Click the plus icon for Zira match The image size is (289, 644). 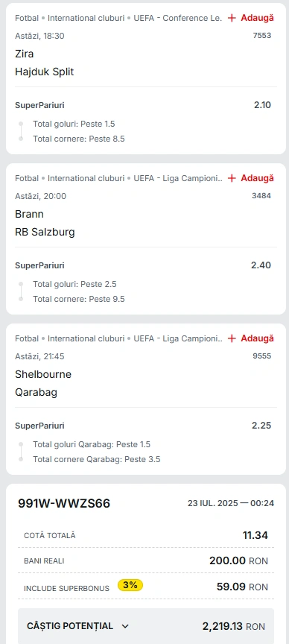coord(232,18)
